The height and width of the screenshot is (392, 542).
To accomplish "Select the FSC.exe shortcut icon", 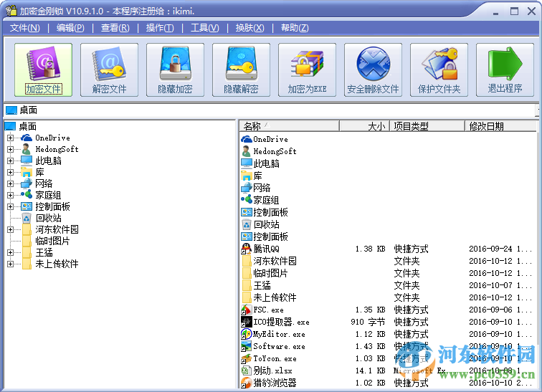I will click(x=246, y=310).
